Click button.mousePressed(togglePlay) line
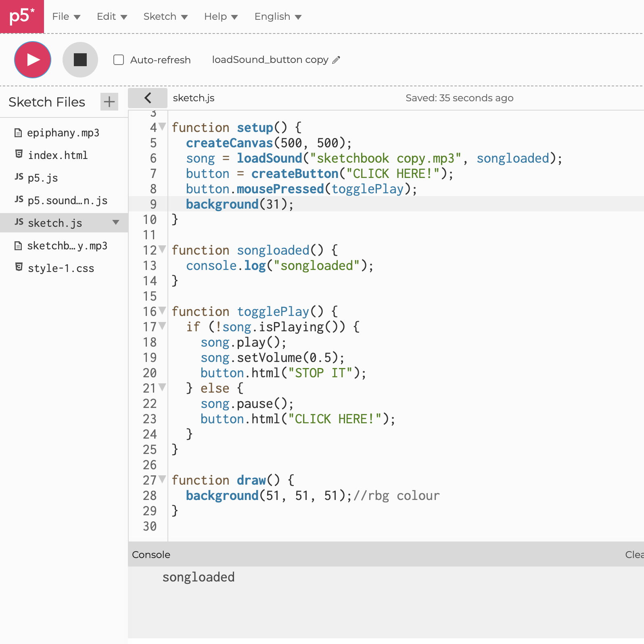644x644 pixels. pos(301,189)
